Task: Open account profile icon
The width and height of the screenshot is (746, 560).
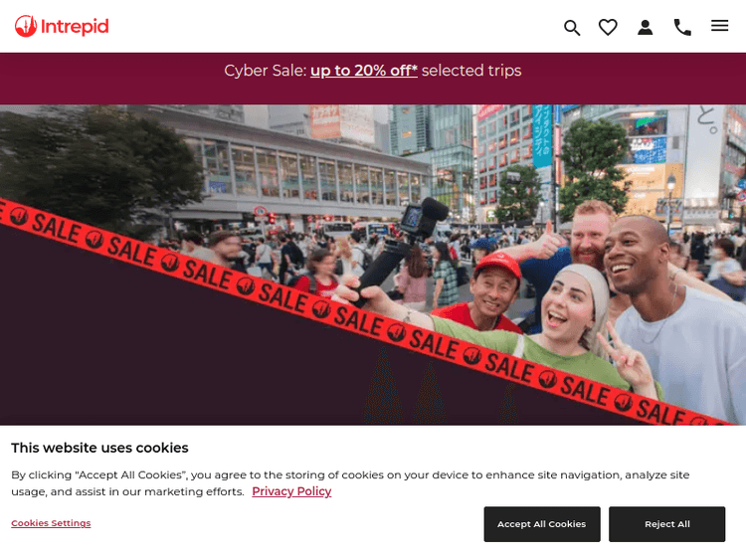Action: 646,27
